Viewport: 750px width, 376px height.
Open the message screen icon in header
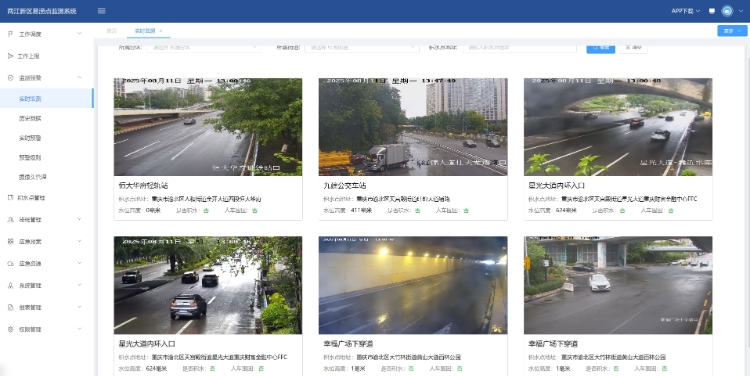coord(712,11)
